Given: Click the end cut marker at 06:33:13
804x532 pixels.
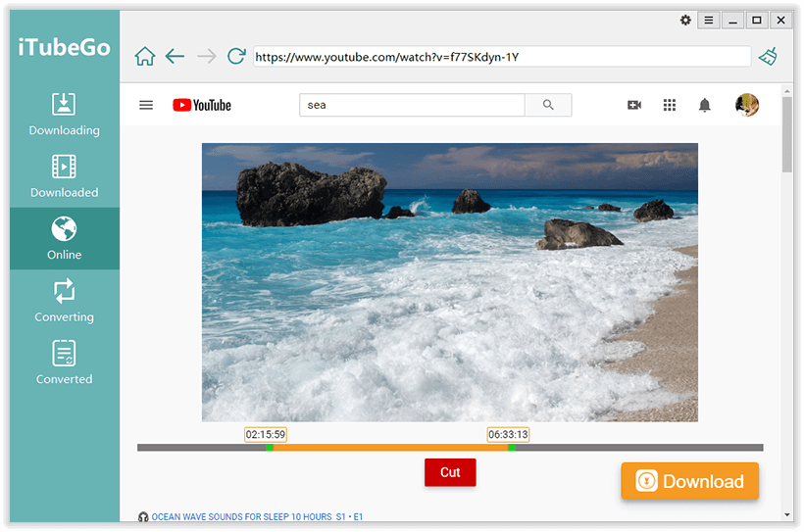Looking at the screenshot, I should click(x=511, y=448).
